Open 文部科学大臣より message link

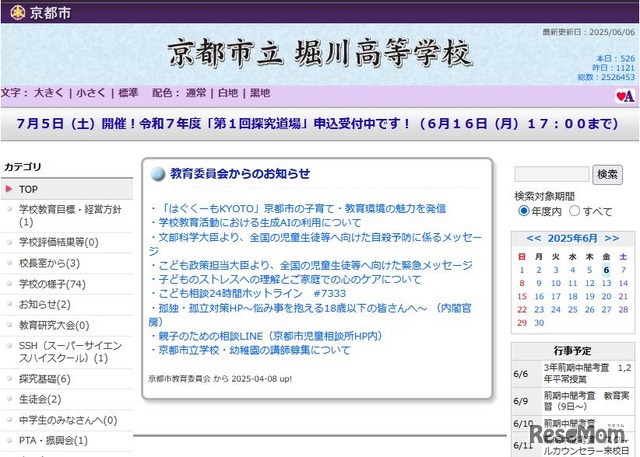coord(315,244)
